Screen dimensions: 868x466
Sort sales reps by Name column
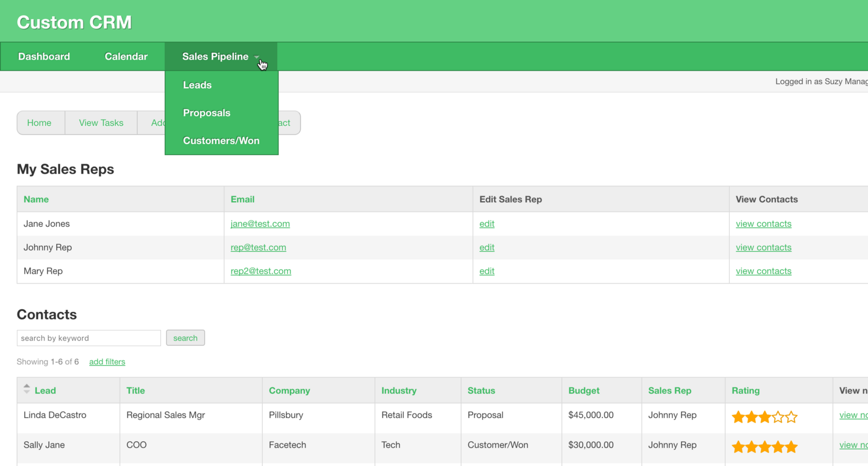coord(36,199)
